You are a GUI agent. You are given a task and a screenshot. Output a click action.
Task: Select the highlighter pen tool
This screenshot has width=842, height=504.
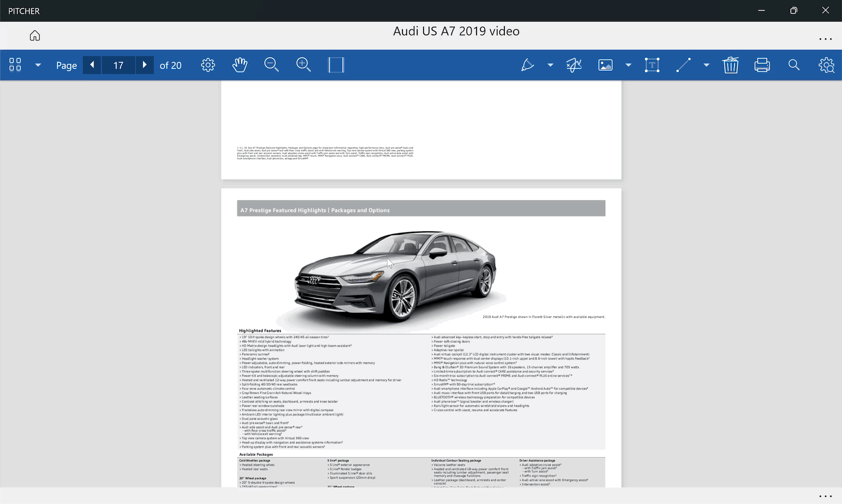pyautogui.click(x=527, y=65)
